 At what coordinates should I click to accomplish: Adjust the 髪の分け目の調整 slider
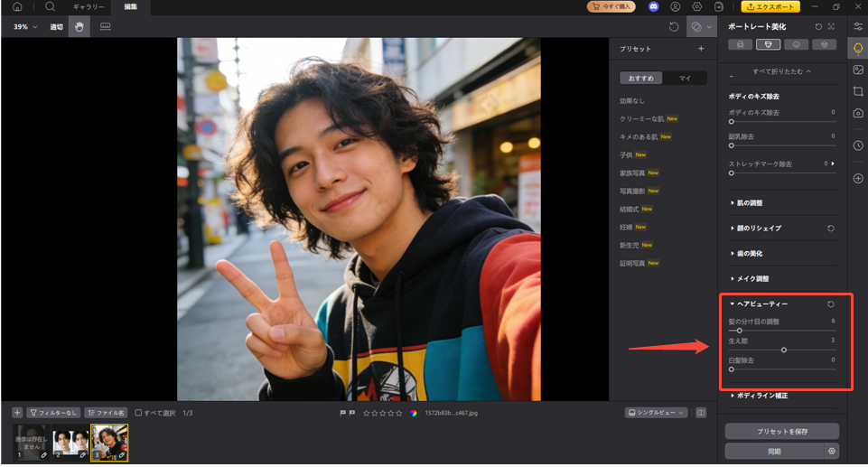tap(781, 331)
